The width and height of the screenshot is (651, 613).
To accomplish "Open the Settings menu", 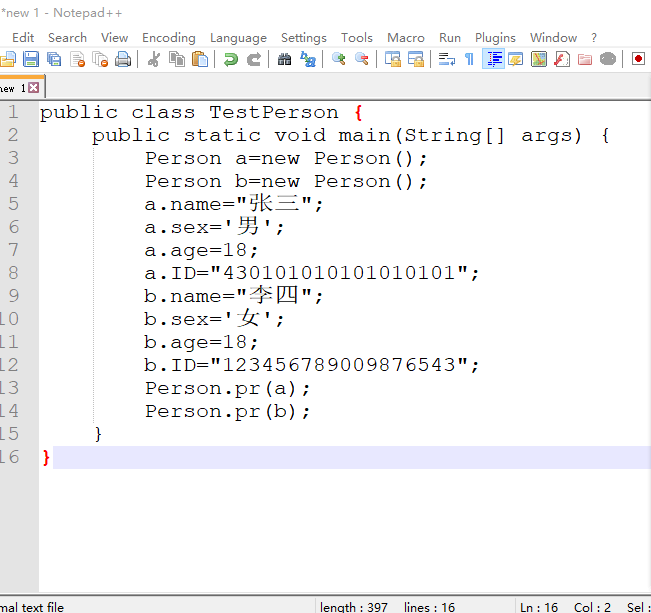I will 303,38.
